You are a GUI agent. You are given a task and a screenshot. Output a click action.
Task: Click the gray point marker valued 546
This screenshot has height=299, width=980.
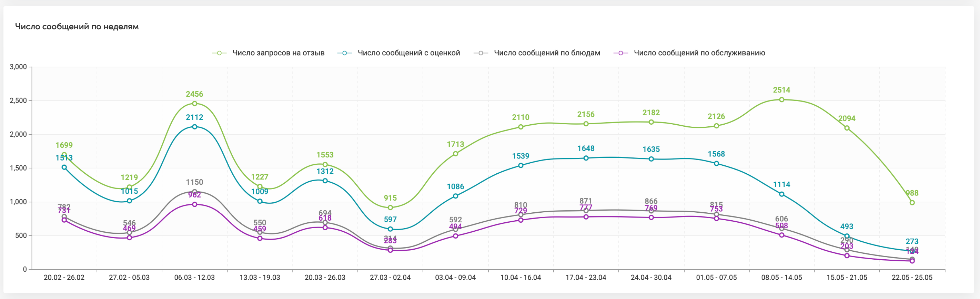point(129,233)
